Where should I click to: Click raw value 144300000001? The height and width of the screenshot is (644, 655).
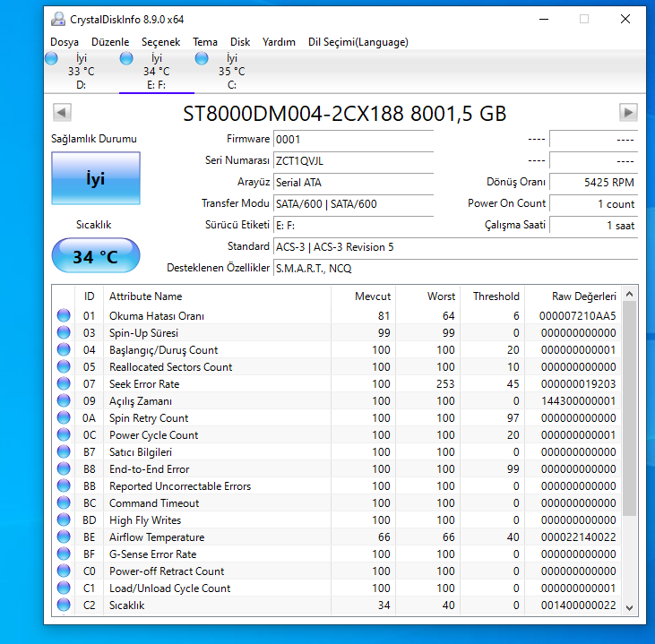click(578, 401)
